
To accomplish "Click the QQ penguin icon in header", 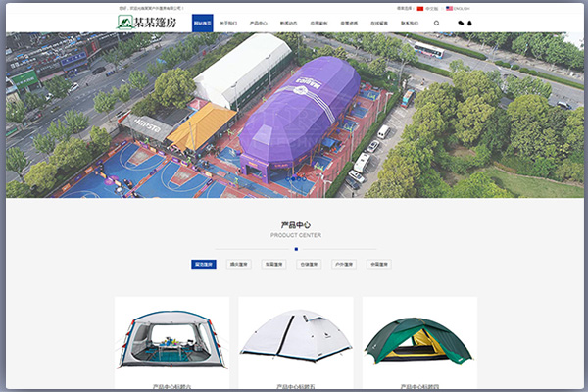I will (x=469, y=23).
